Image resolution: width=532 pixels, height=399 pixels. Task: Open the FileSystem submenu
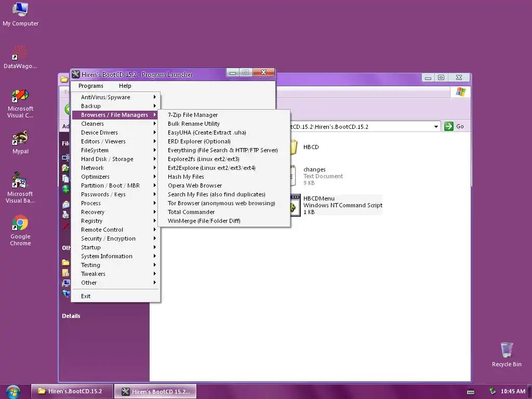click(115, 150)
